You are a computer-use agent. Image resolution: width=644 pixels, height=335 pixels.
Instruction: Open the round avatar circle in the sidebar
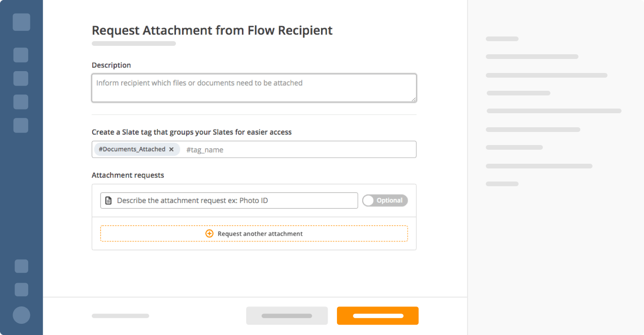point(22,315)
